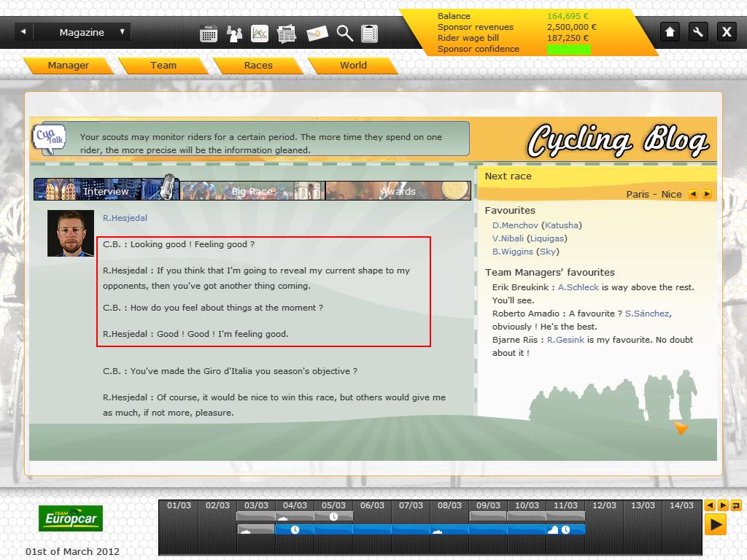Open the clipboard notes icon
This screenshot has height=560, width=747.
click(370, 34)
